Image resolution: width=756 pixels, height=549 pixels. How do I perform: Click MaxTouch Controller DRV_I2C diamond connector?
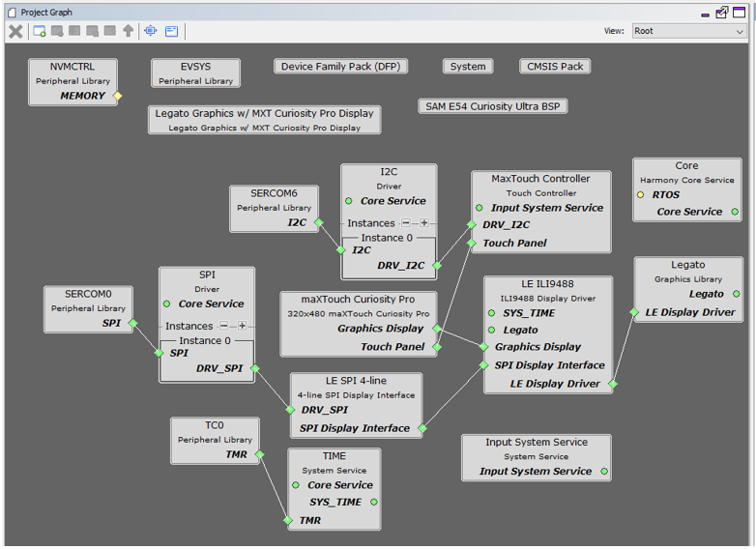coord(472,224)
